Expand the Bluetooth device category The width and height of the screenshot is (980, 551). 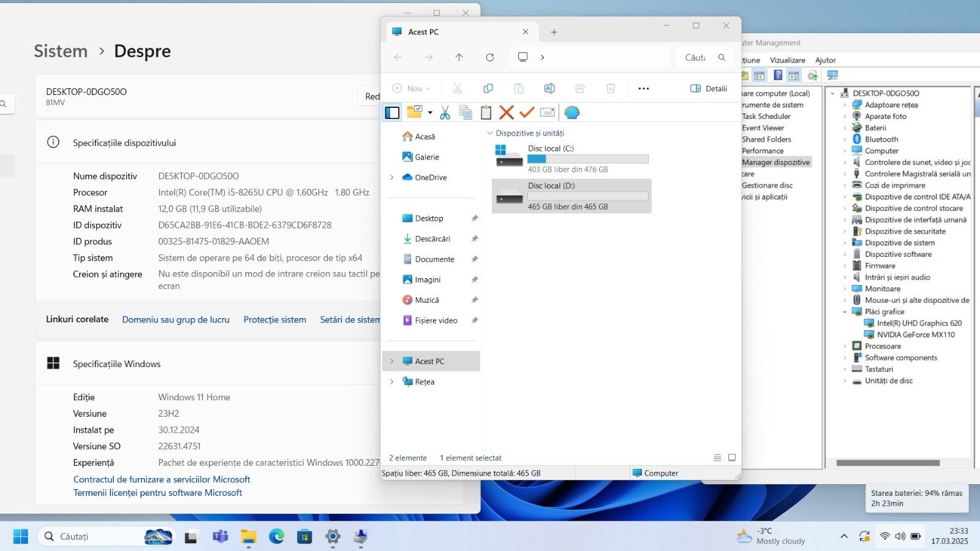pyautogui.click(x=845, y=140)
